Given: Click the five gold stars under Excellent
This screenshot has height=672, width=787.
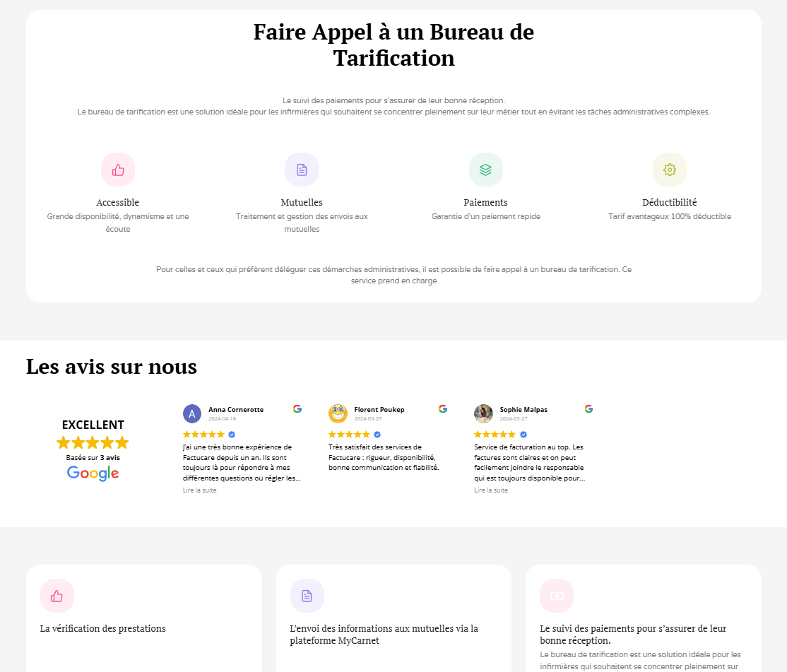Looking at the screenshot, I should pos(93,443).
